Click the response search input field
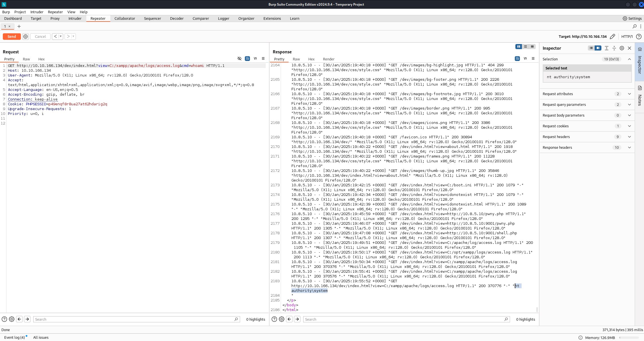 403,319
